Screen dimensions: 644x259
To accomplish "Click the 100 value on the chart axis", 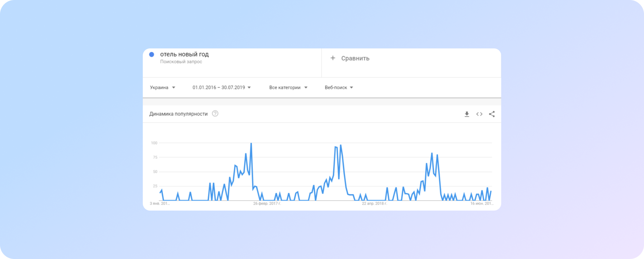I will click(x=154, y=143).
